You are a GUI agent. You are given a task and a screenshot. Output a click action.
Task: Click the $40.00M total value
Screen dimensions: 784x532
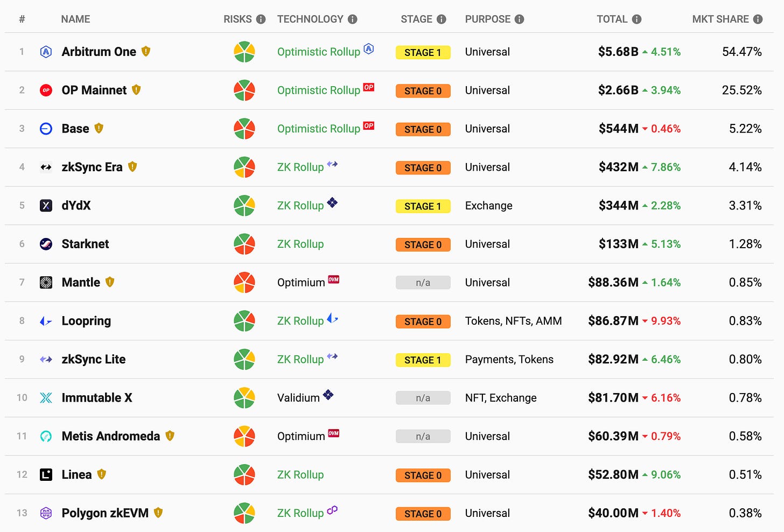coord(613,513)
